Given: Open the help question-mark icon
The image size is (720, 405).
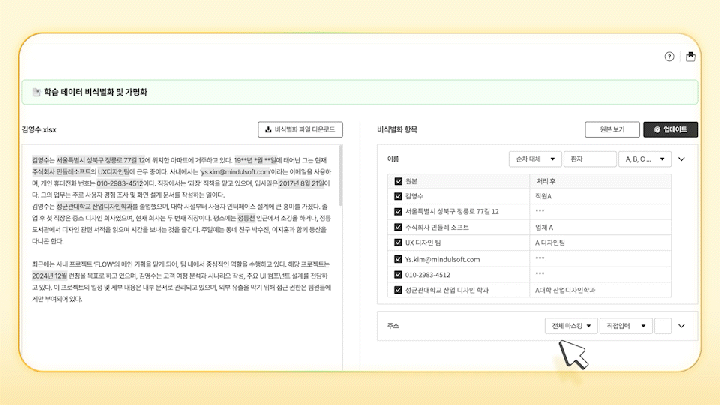Looking at the screenshot, I should pyautogui.click(x=669, y=56).
